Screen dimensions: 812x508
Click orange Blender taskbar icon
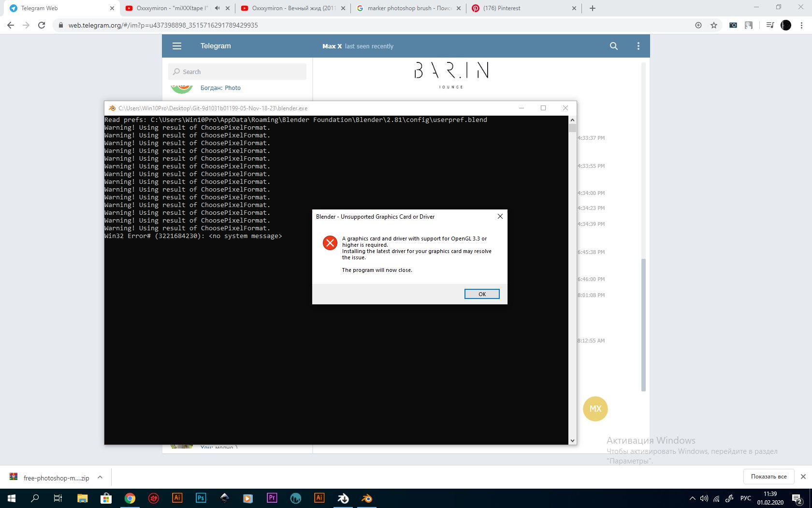pos(367,498)
